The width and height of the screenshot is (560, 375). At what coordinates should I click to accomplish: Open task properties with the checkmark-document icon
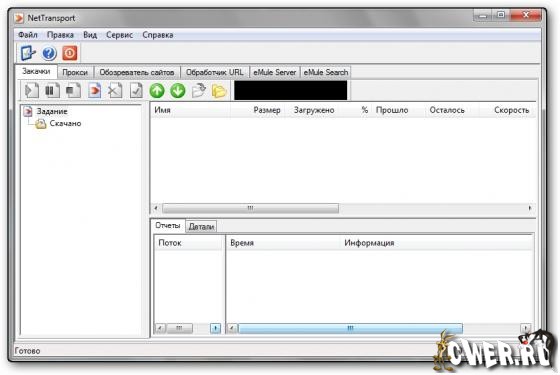point(136,91)
